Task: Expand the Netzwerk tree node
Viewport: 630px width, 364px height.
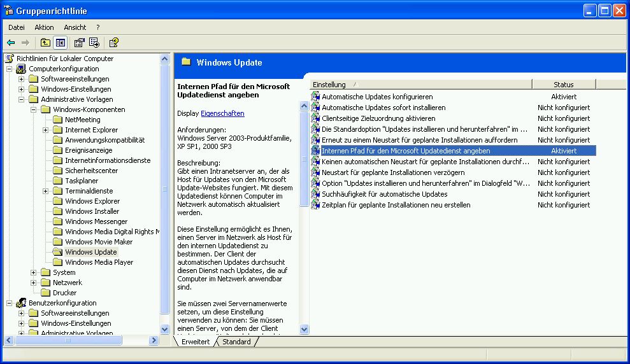Action: [34, 283]
